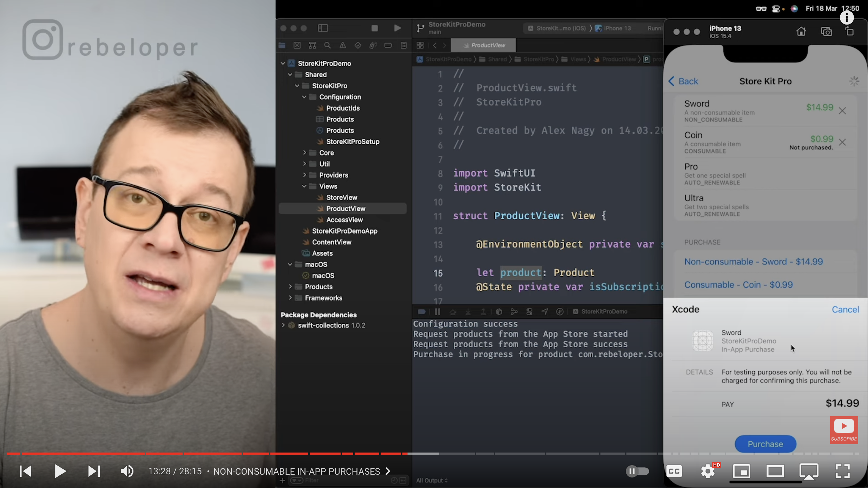Cancel the Xcode purchase sheet
This screenshot has height=488, width=868.
coord(845,310)
